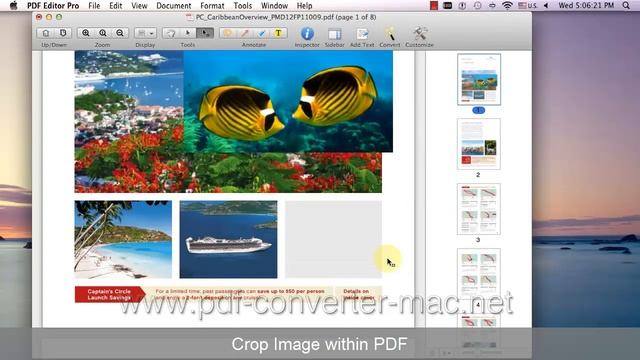Click the Time Machine icon in menu bar
This screenshot has height=360, width=640.
pos(477,5)
